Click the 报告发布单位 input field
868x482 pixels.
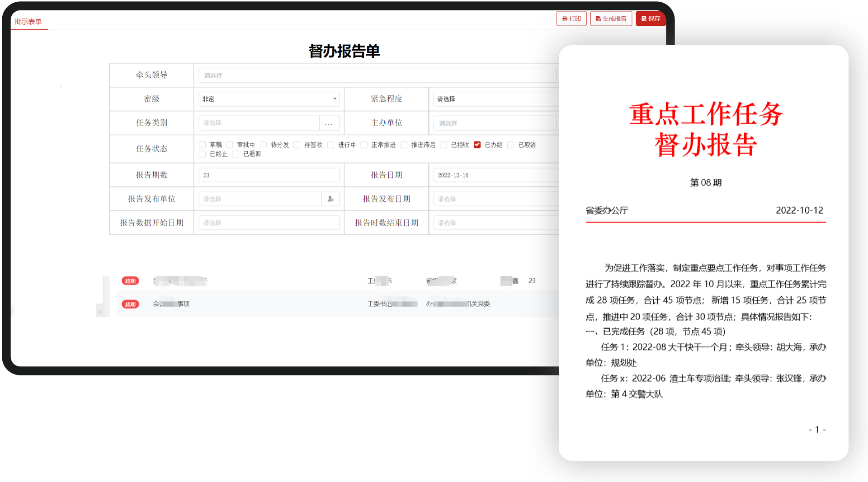tap(260, 199)
